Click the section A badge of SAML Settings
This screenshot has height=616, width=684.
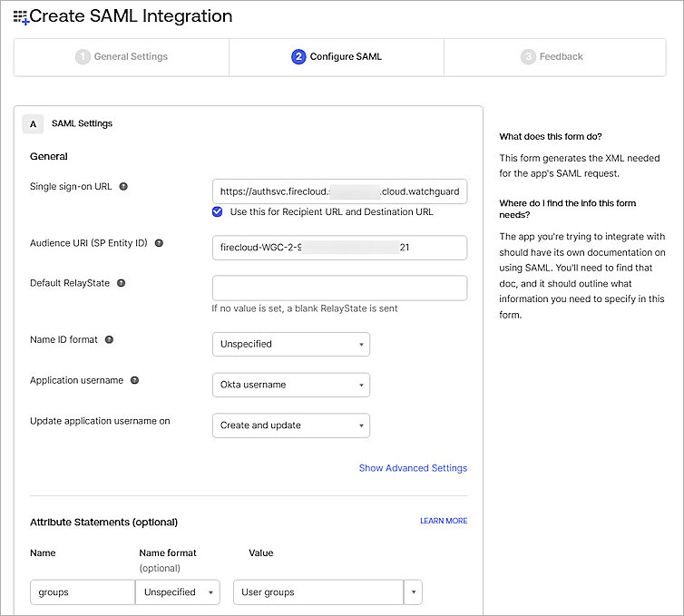[34, 124]
